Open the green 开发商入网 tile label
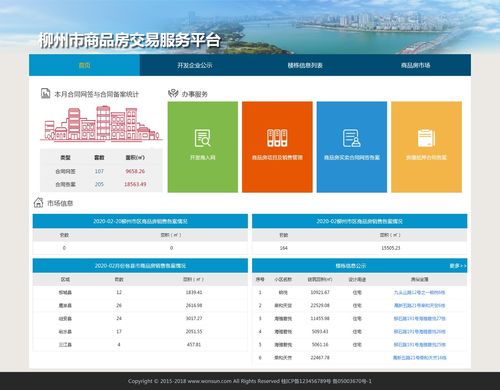Image resolution: width=500 pixels, height=390 pixels. coord(203,157)
